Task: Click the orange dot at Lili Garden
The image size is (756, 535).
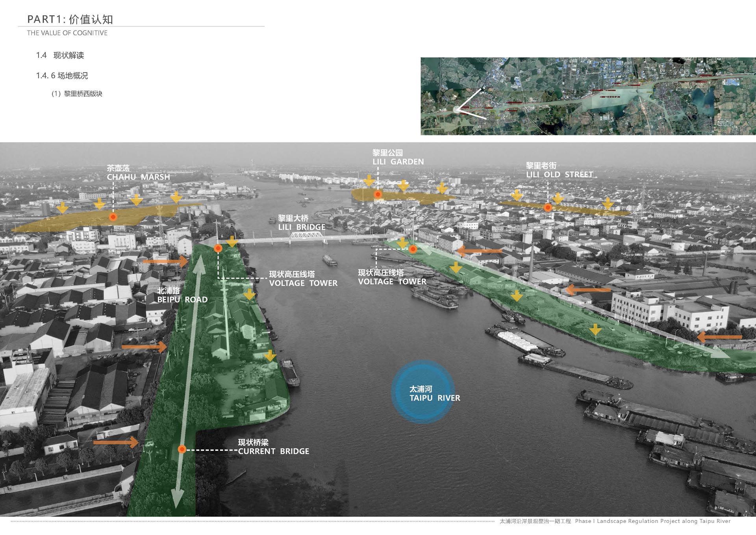Action: point(378,194)
